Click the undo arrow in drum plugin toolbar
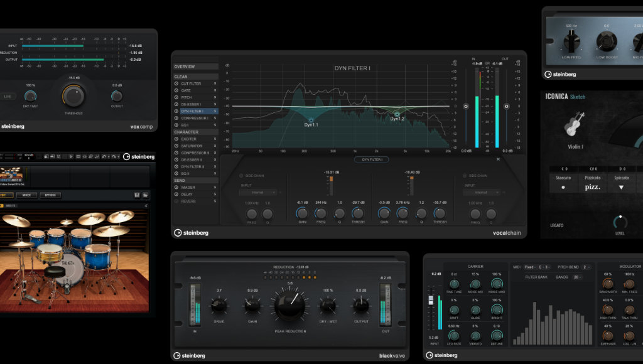 pos(104,157)
